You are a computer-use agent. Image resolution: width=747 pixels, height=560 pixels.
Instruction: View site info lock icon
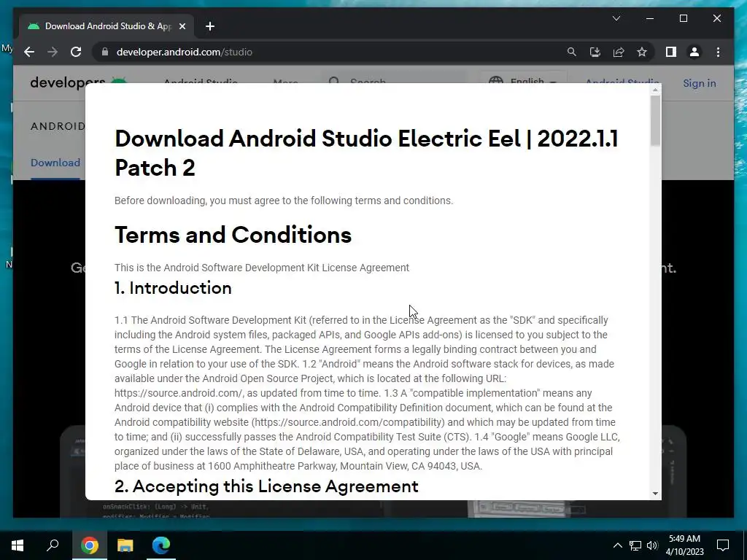105,52
